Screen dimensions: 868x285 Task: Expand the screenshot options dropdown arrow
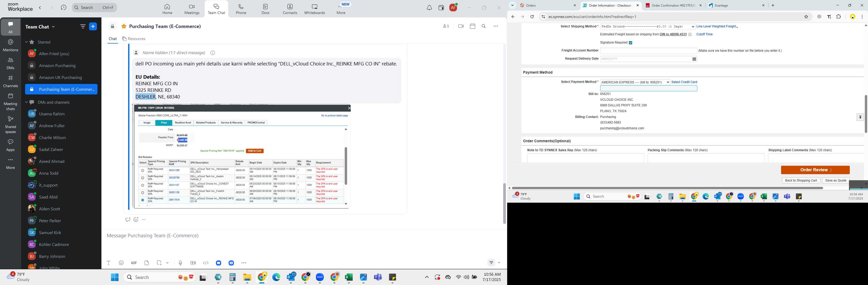(x=167, y=263)
